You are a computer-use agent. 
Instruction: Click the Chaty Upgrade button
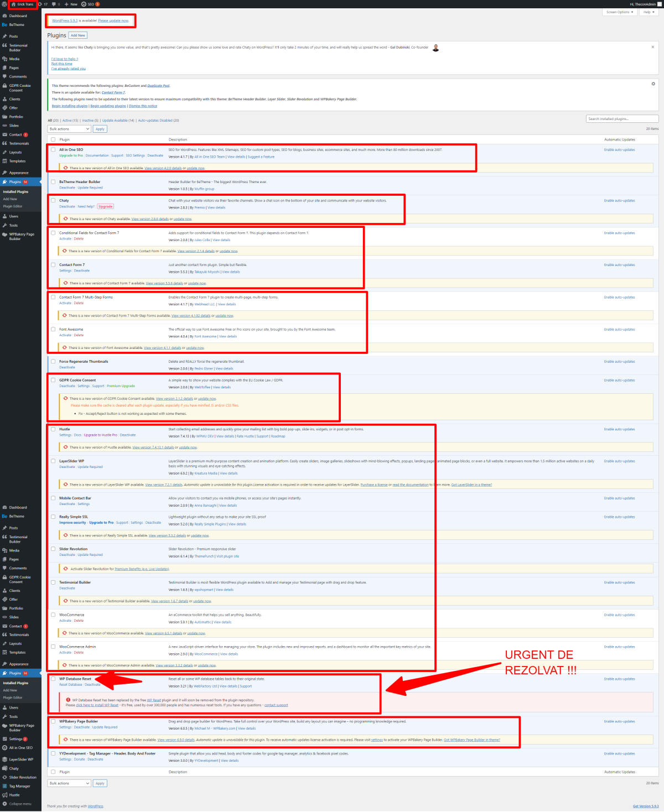106,206
